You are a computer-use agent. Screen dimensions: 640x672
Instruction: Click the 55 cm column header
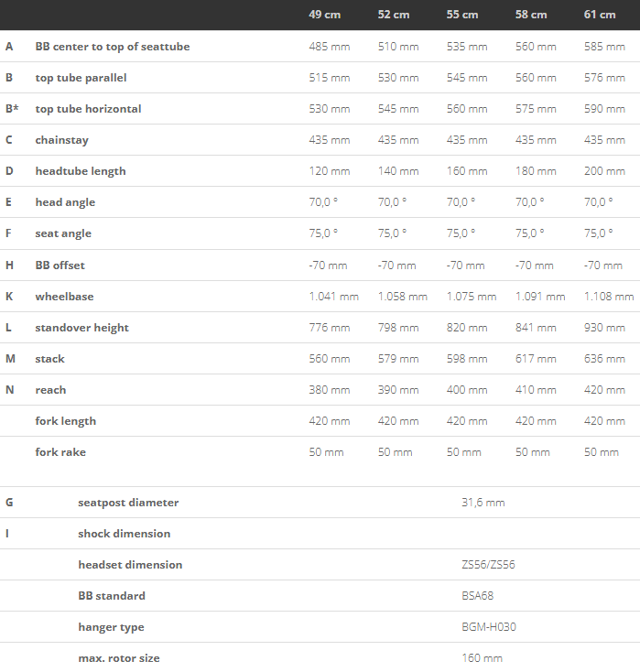(x=462, y=15)
